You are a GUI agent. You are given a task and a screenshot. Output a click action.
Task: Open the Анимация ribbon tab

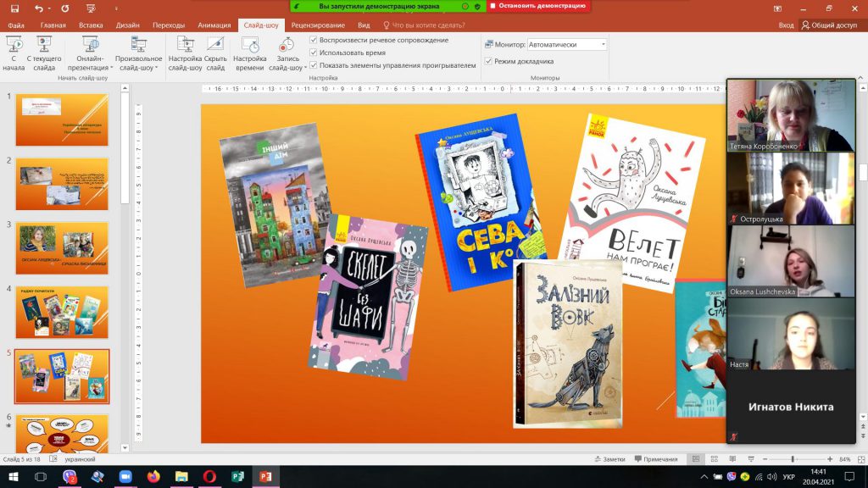pos(214,25)
